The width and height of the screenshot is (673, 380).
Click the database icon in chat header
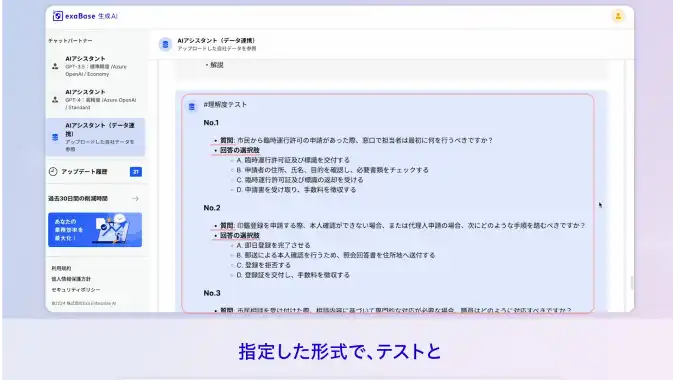point(165,44)
